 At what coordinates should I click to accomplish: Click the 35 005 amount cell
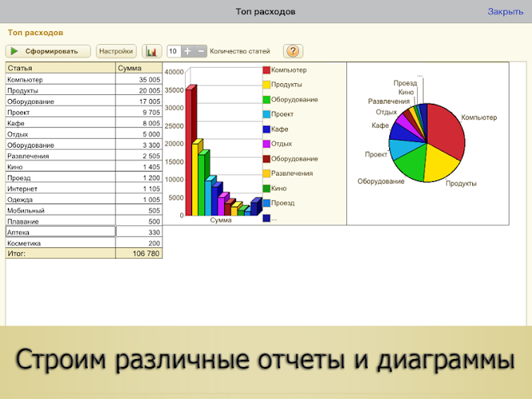(139, 80)
